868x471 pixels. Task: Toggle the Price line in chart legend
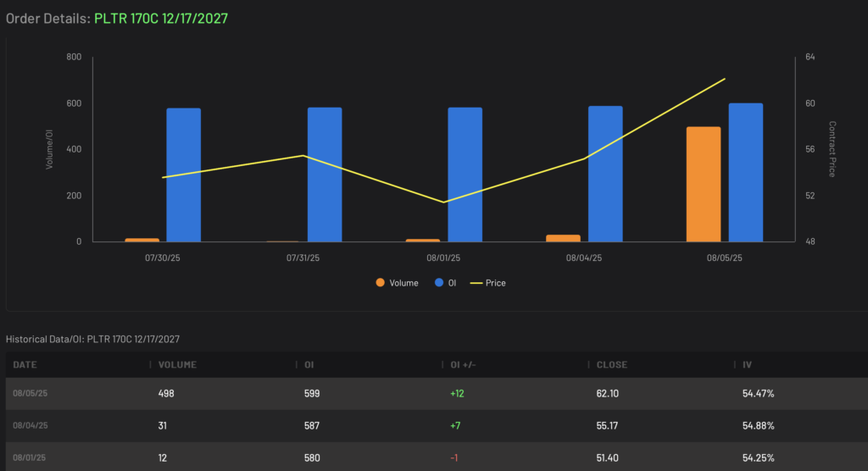click(x=487, y=283)
